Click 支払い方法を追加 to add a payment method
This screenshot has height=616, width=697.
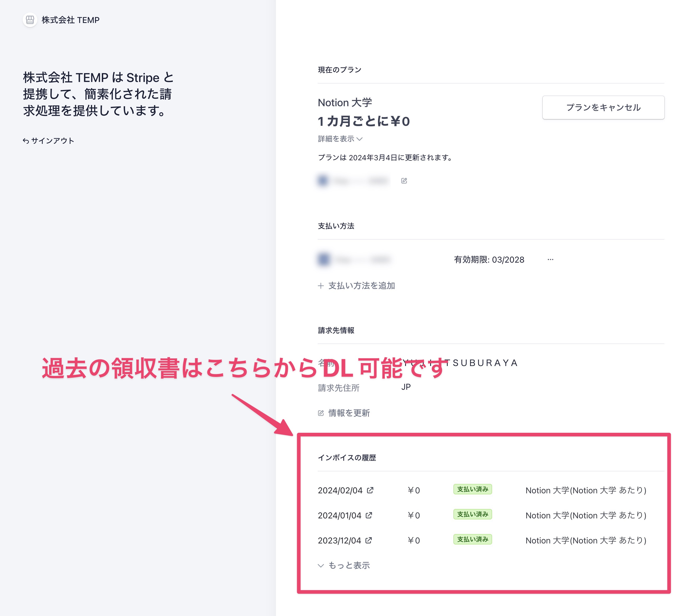[x=356, y=286]
